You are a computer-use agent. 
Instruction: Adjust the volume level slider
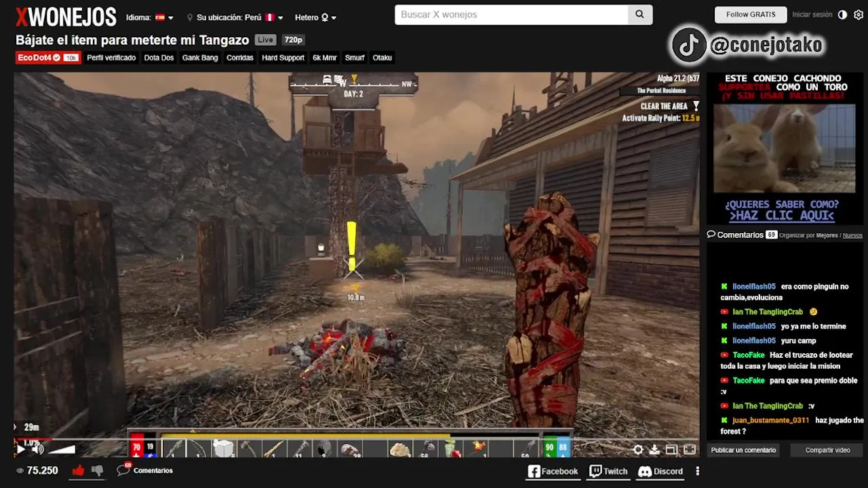coord(61,449)
